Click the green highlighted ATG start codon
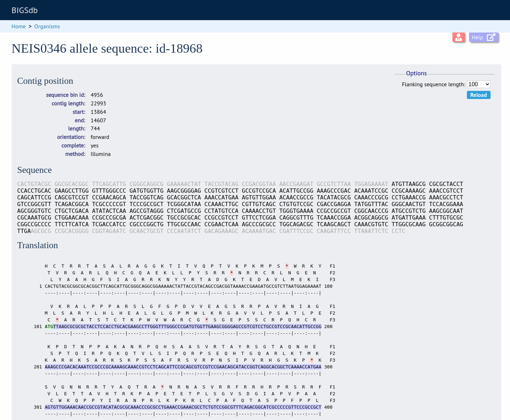 49,327
